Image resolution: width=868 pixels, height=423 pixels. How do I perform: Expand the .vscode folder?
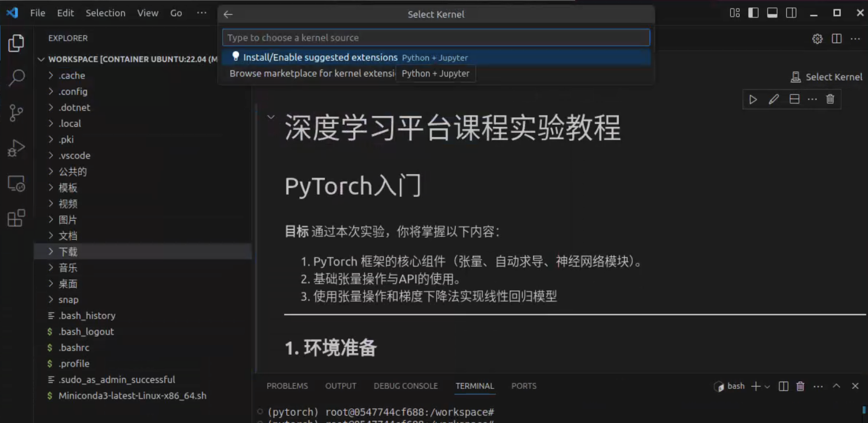[74, 155]
